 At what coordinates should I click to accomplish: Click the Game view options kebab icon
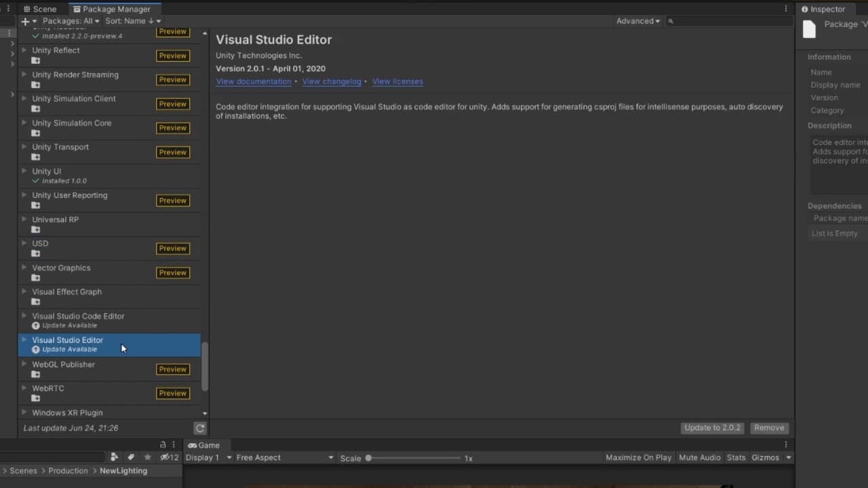click(786, 445)
